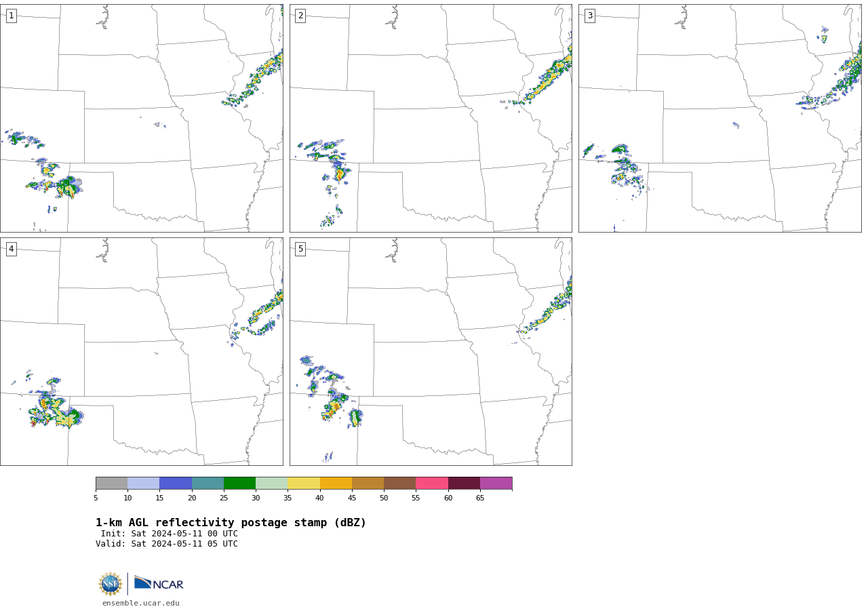Viewport: 868px width, 611px height.
Task: Click the colorbar tick label 20
Action: click(192, 498)
